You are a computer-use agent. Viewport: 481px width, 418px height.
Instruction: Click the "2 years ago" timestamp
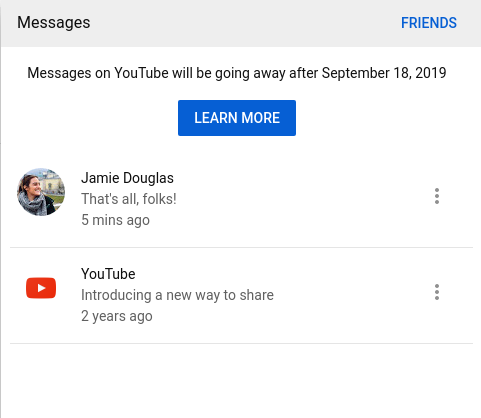pos(117,316)
